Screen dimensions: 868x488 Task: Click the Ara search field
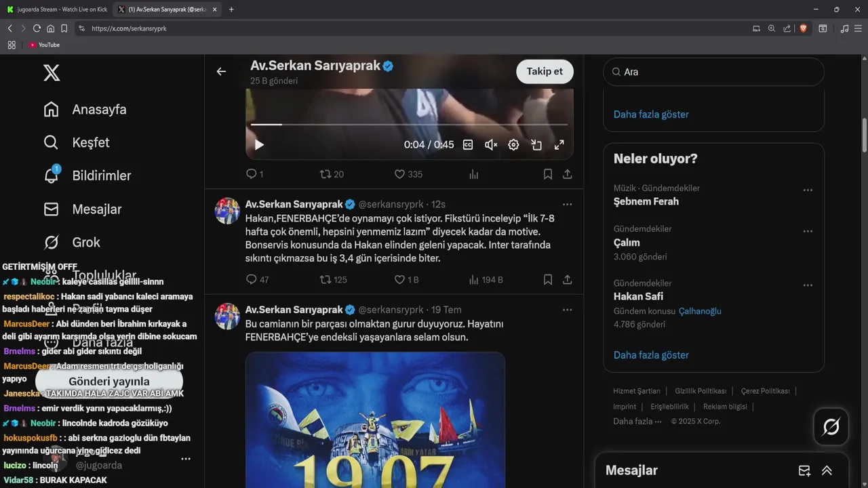tap(713, 72)
